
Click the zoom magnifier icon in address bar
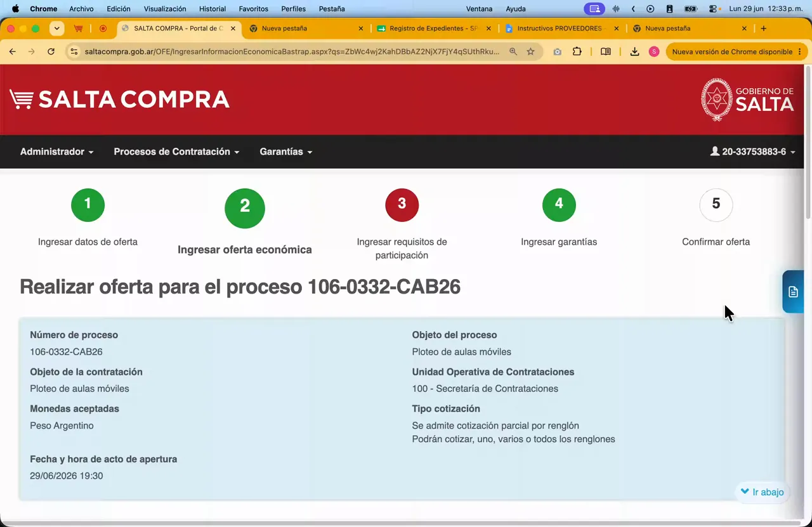[513, 51]
